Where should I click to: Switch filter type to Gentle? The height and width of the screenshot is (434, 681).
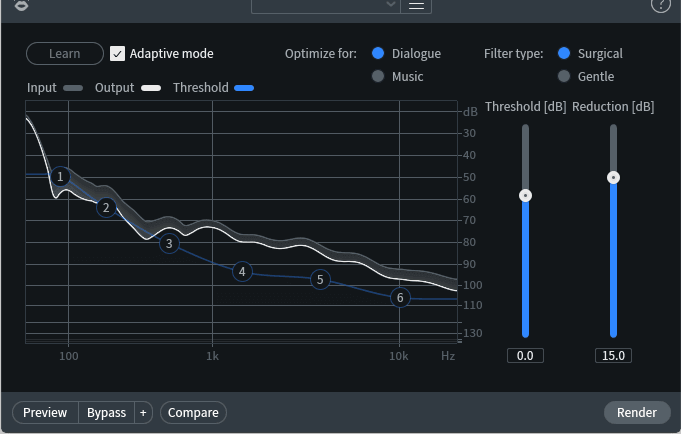click(564, 76)
